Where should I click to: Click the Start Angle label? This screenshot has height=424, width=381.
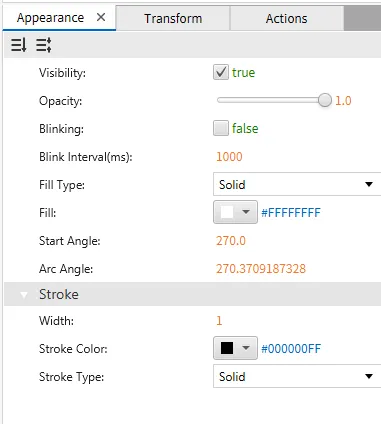(70, 241)
